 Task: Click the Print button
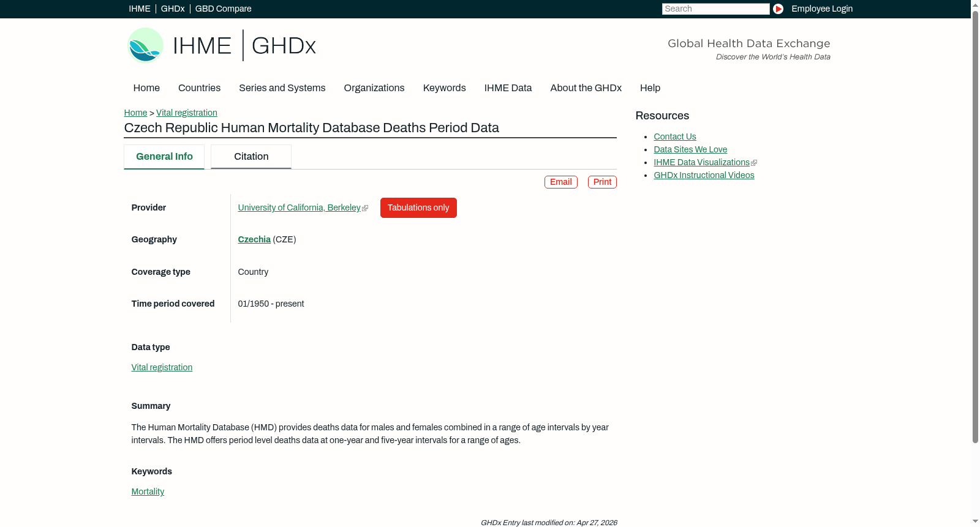[x=602, y=182]
